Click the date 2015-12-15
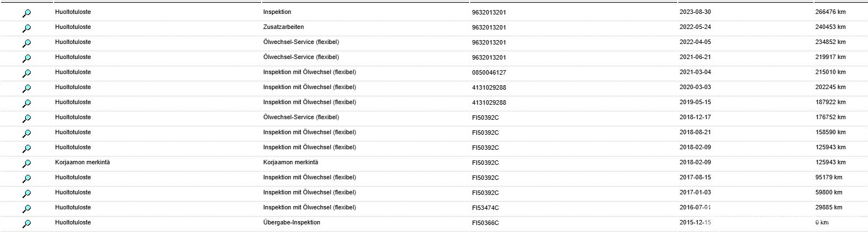The width and height of the screenshot is (868, 235). point(695,223)
